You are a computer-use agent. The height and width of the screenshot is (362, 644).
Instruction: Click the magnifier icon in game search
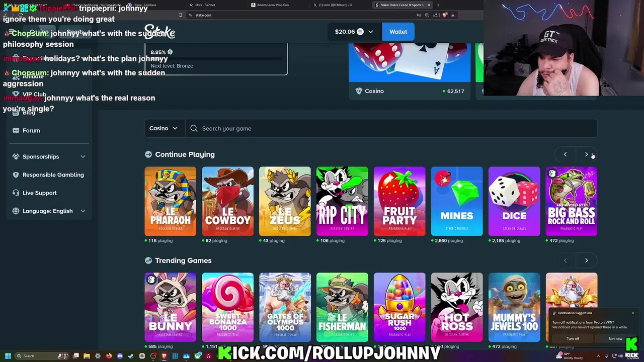click(194, 128)
